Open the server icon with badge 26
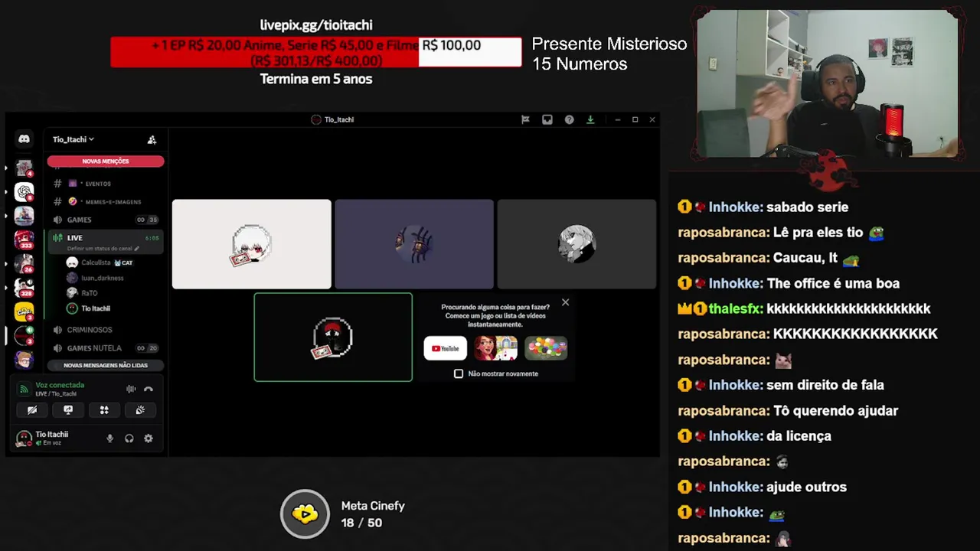Screen dimensions: 980x551 24,264
